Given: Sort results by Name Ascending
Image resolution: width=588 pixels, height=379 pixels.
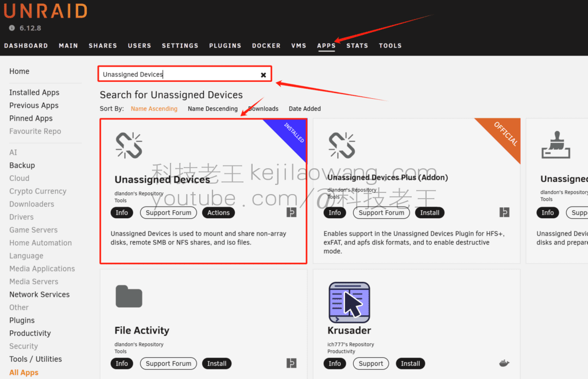Looking at the screenshot, I should 154,109.
